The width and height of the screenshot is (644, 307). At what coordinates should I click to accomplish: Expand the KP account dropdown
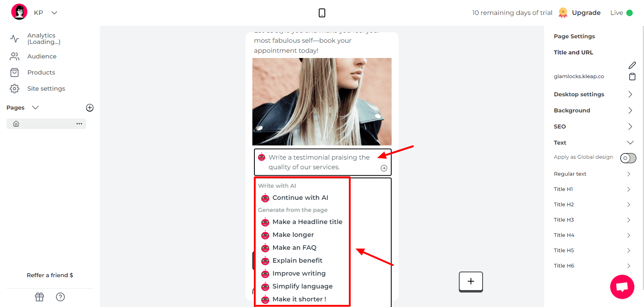click(54, 13)
